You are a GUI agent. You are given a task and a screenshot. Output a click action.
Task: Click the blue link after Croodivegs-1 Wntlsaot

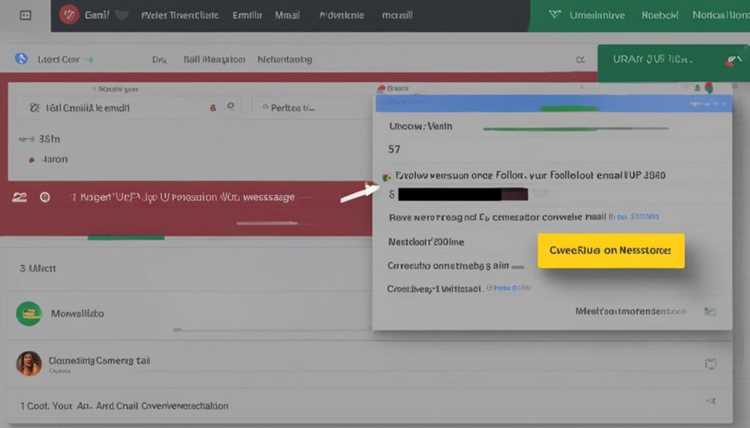click(508, 288)
